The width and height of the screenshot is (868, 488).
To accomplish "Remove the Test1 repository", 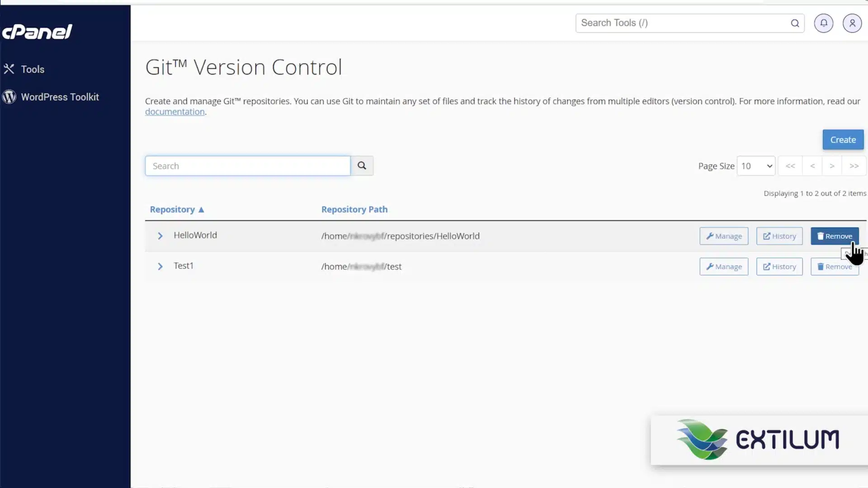I will [835, 267].
